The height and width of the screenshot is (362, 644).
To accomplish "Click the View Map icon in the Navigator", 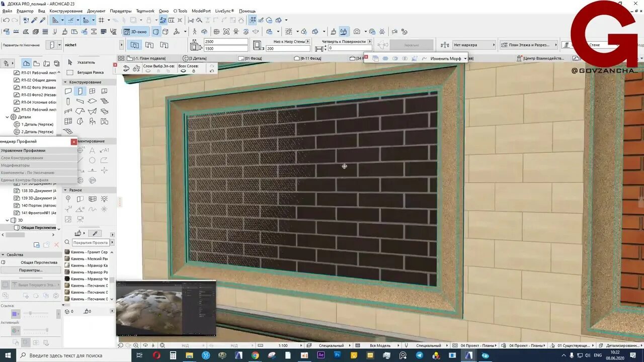I will pos(37,63).
